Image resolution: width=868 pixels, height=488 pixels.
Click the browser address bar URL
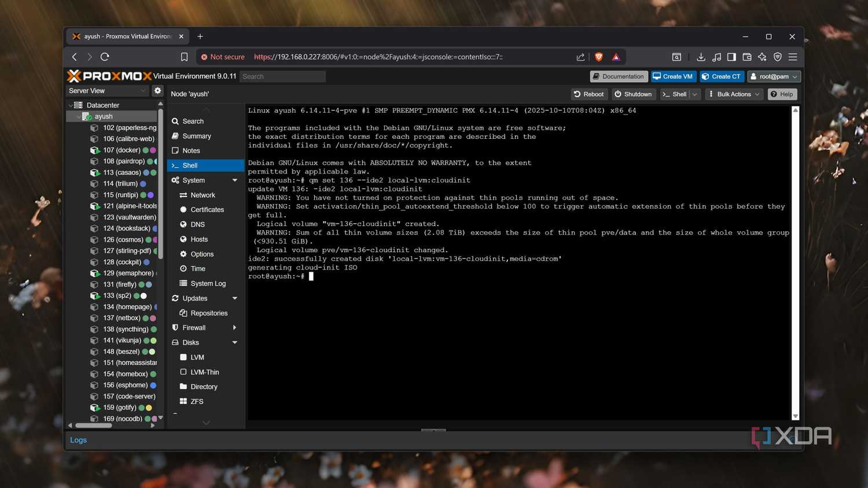click(x=378, y=57)
